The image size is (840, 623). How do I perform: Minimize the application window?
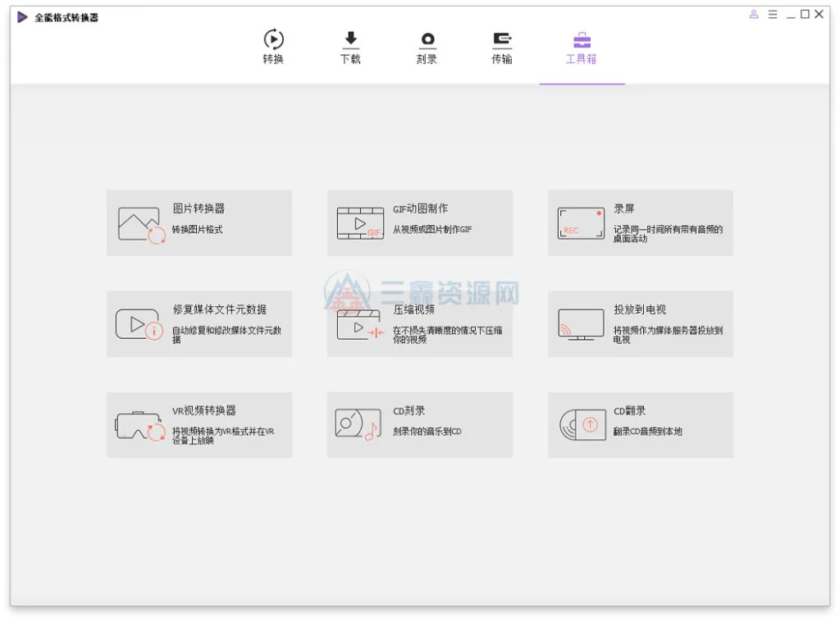[x=791, y=14]
